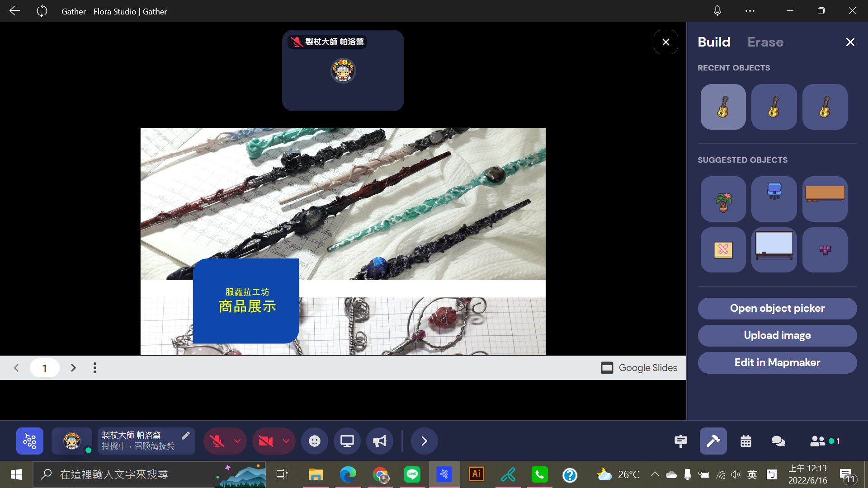Switch input language 英 indicator
The image size is (868, 488).
click(752, 474)
